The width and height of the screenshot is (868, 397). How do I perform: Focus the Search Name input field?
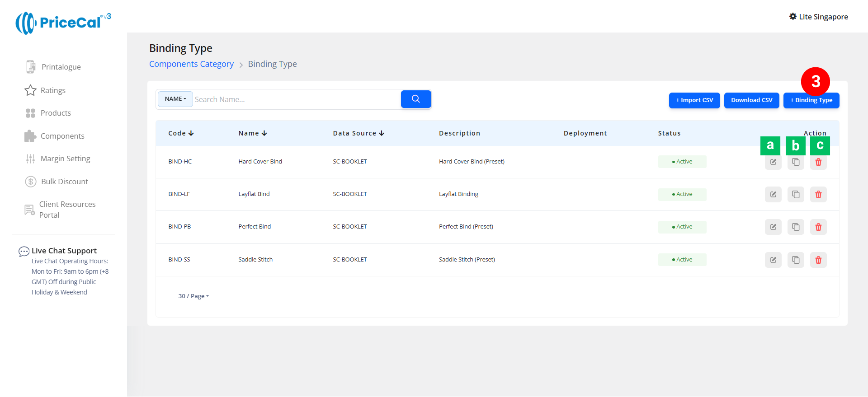(x=296, y=99)
